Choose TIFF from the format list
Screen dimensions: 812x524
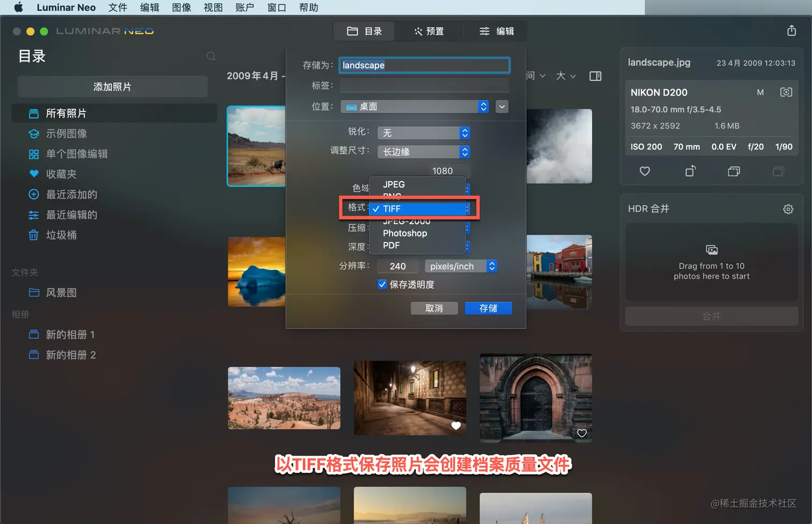click(x=417, y=209)
